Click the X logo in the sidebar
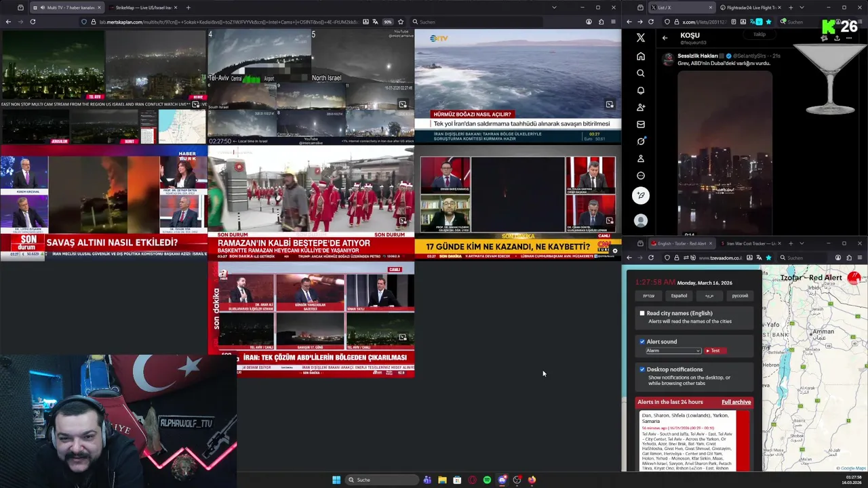The image size is (868, 488). coord(641,38)
